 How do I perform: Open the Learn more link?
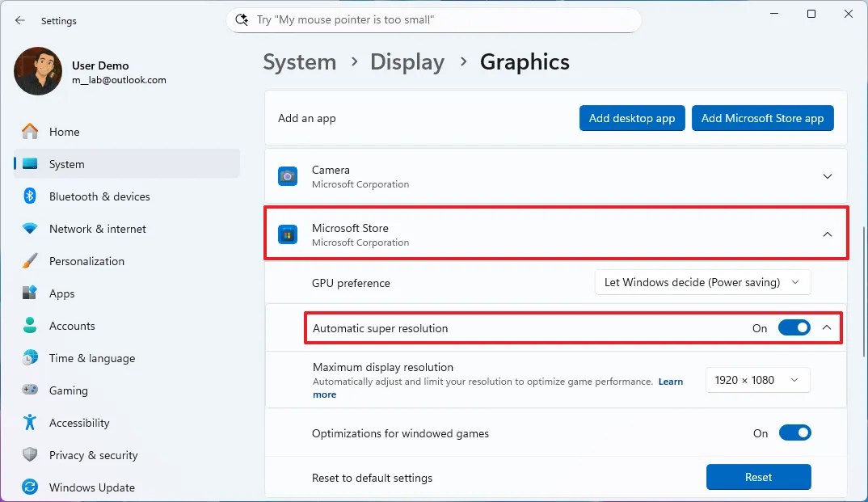pos(670,382)
